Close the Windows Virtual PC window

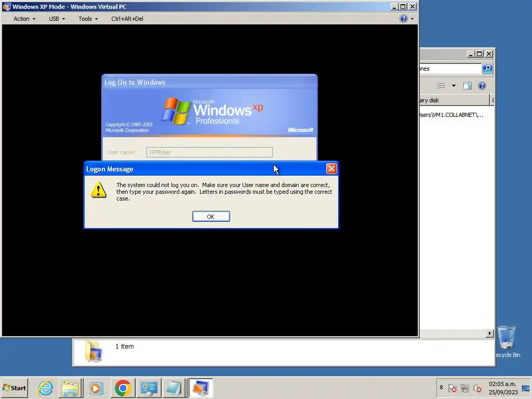(412, 6)
